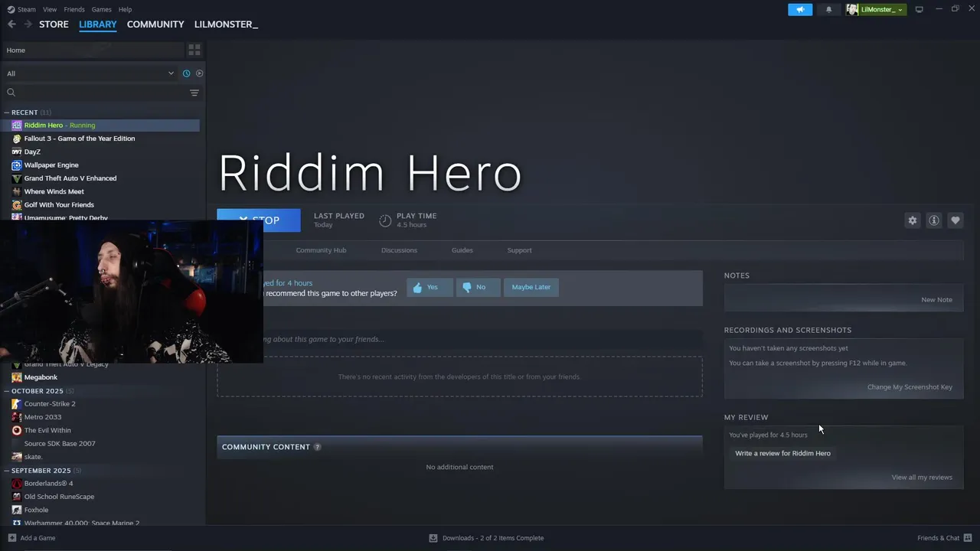Open View all my reviews

click(922, 478)
